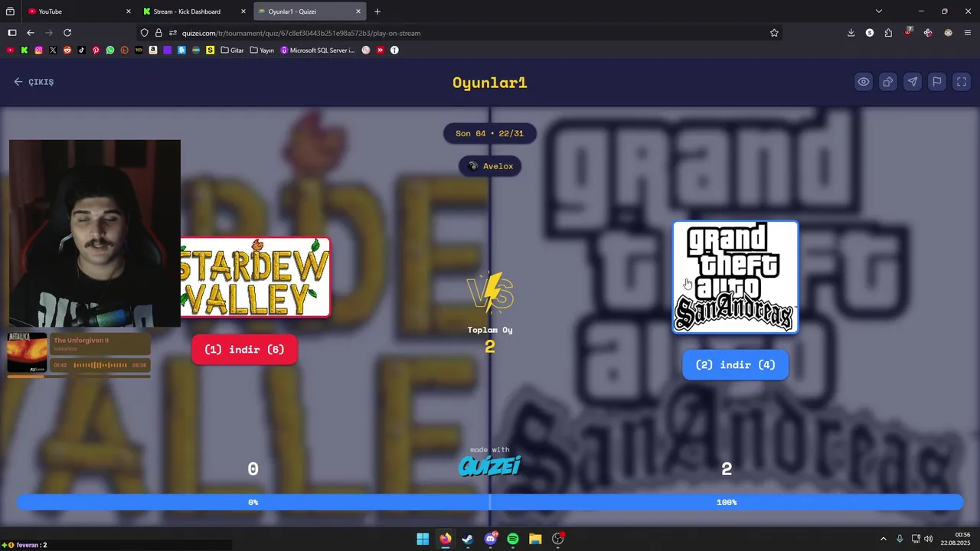Show more bookmarks chevron
Screen dimensions: 980x551
point(381,51)
